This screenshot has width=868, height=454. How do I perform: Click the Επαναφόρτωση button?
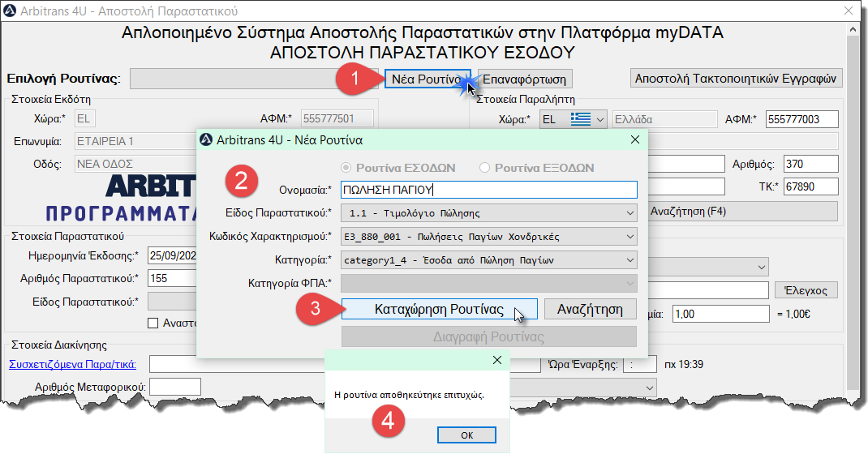click(x=524, y=79)
